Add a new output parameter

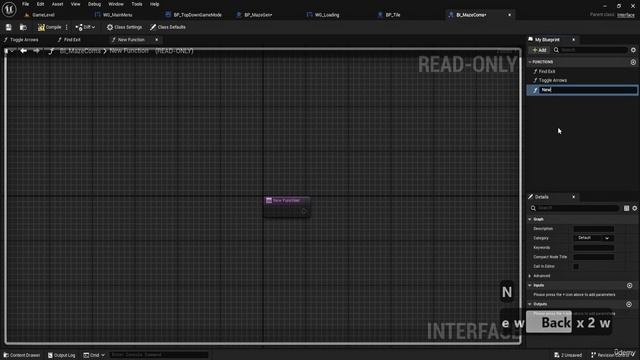click(629, 304)
